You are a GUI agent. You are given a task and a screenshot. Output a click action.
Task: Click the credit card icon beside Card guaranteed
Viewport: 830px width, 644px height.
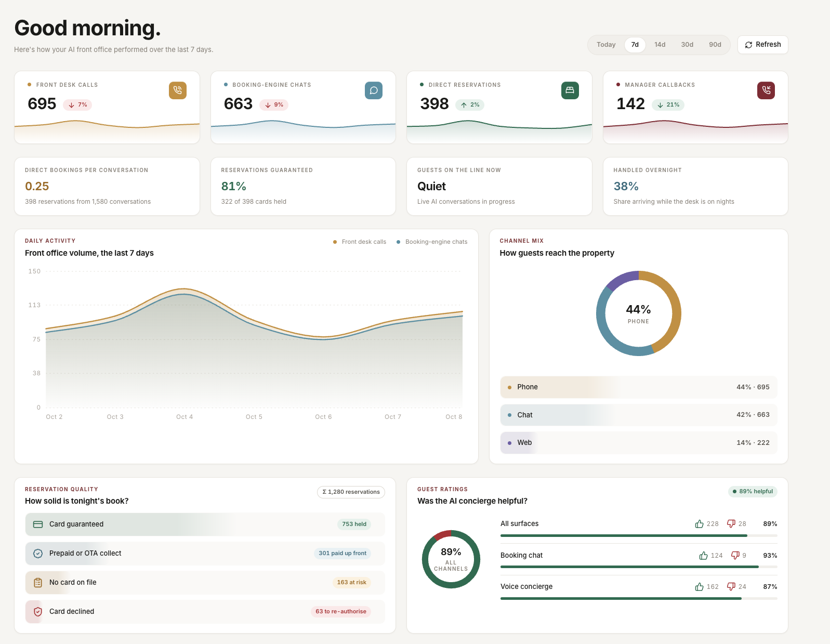[x=38, y=524]
